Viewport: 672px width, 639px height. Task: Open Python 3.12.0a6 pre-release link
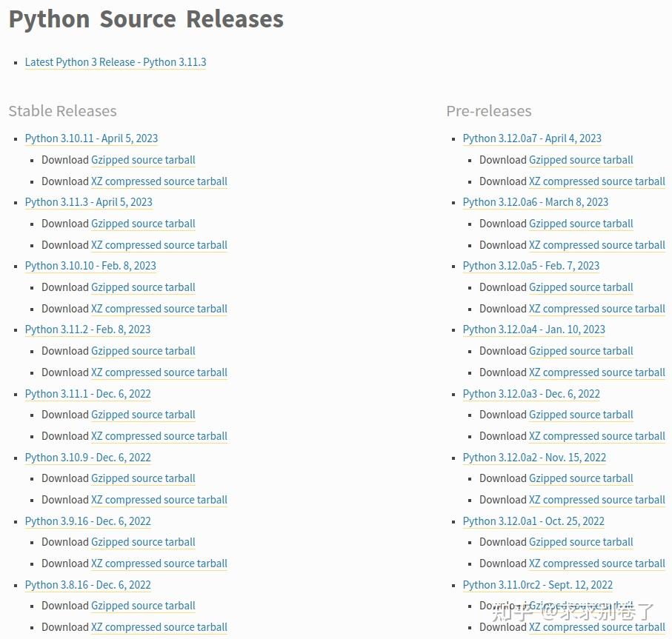[x=536, y=202]
